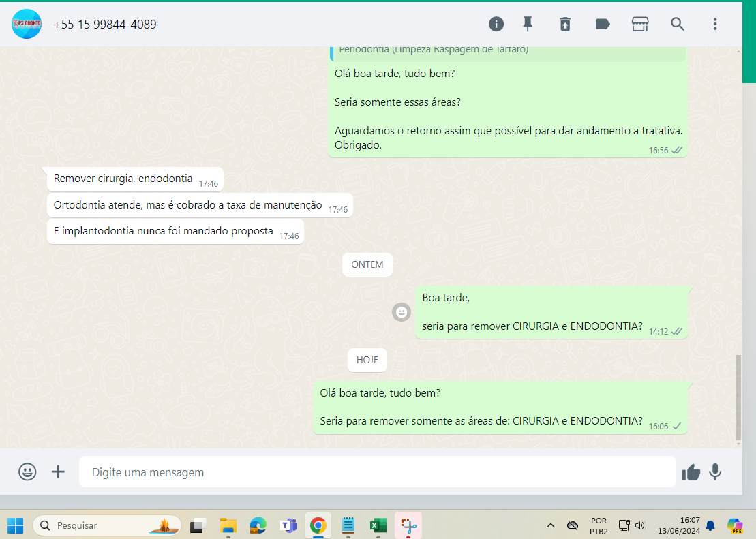Viewport: 756px width, 539px height.
Task: Focus the 'Digite uma mensagem' input
Action: [378, 472]
